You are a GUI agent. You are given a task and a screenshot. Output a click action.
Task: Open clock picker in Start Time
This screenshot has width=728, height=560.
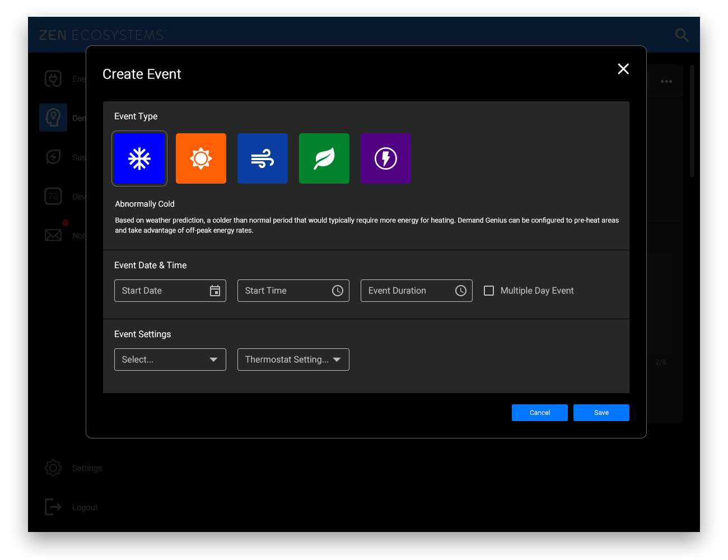(x=338, y=291)
